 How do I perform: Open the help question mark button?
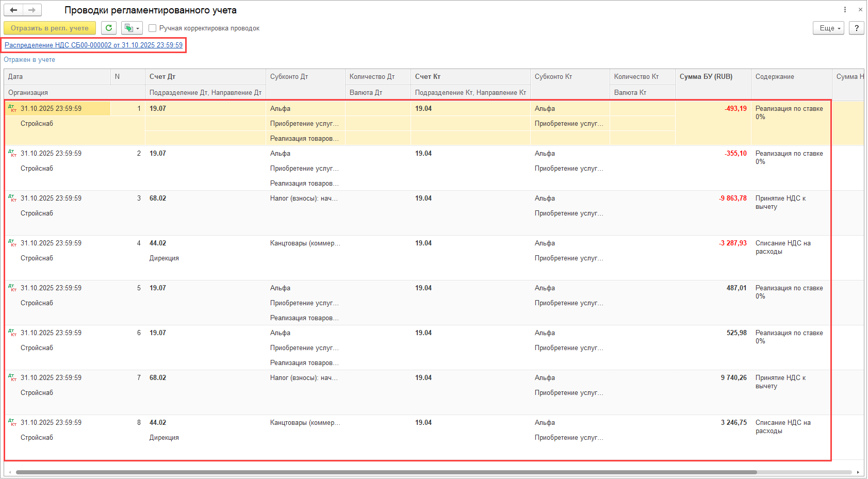pyautogui.click(x=857, y=28)
